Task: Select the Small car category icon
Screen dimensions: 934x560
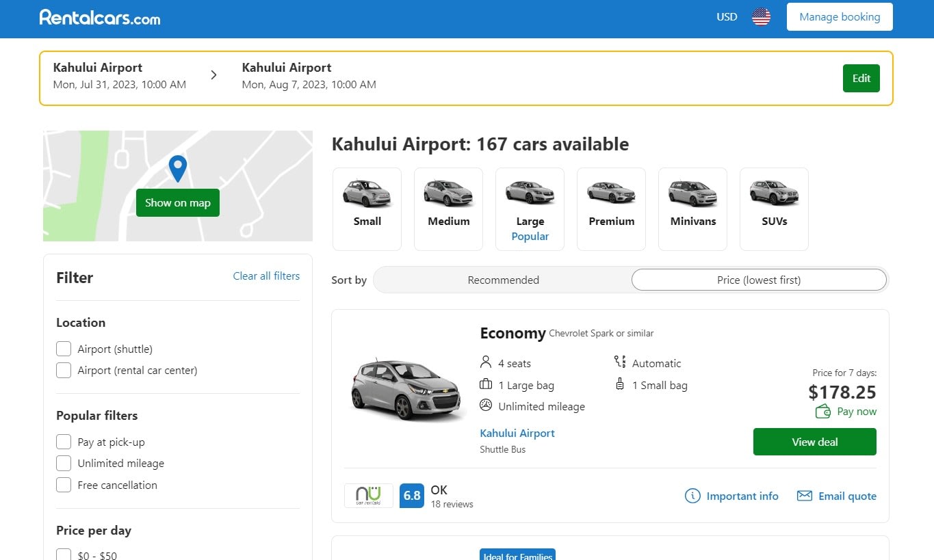Action: click(367, 193)
